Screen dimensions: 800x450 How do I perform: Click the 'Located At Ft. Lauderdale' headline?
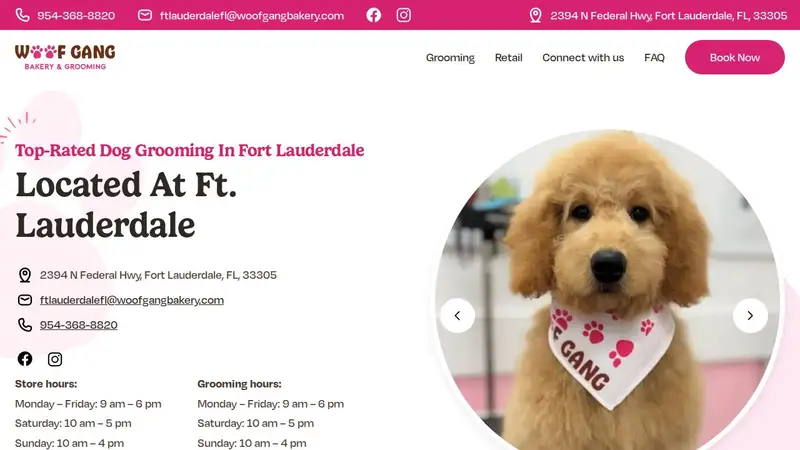(x=126, y=205)
